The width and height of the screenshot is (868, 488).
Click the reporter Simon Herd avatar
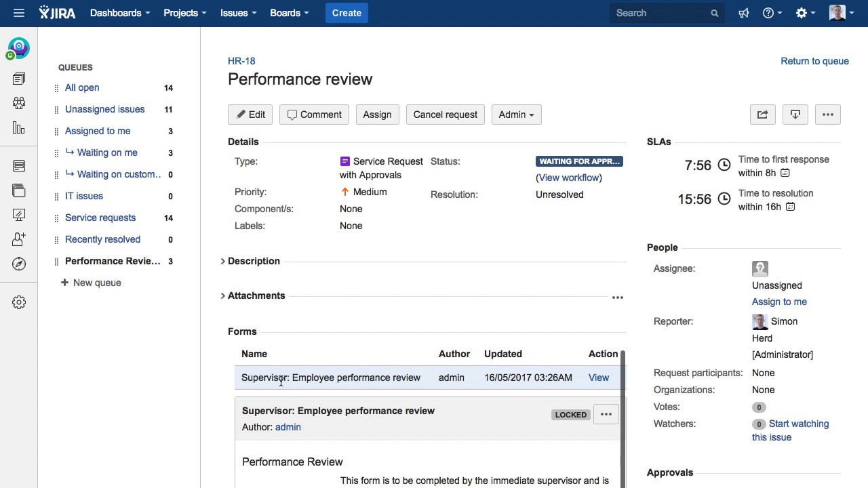pos(760,321)
